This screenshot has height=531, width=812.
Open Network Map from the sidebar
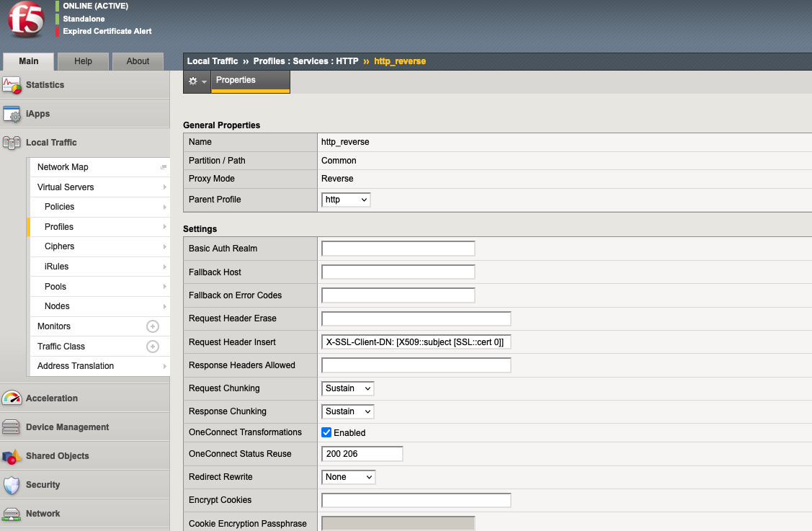point(63,166)
